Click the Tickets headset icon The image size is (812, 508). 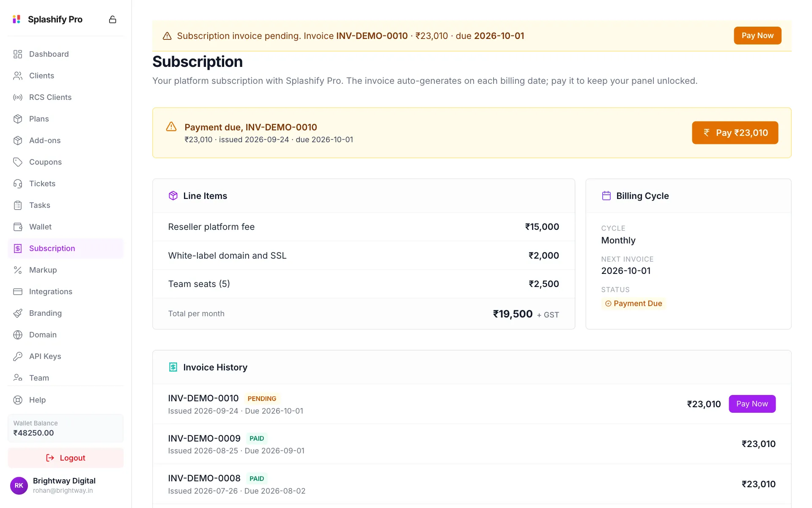(18, 184)
